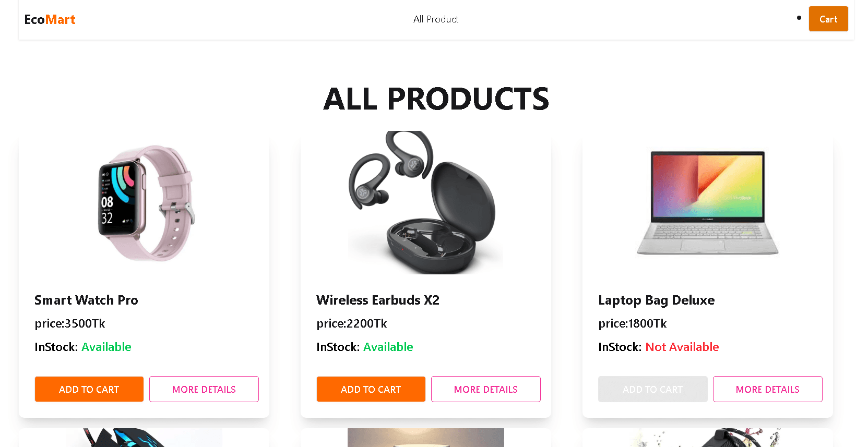
Task: Open the All Product nav link
Action: click(x=435, y=19)
